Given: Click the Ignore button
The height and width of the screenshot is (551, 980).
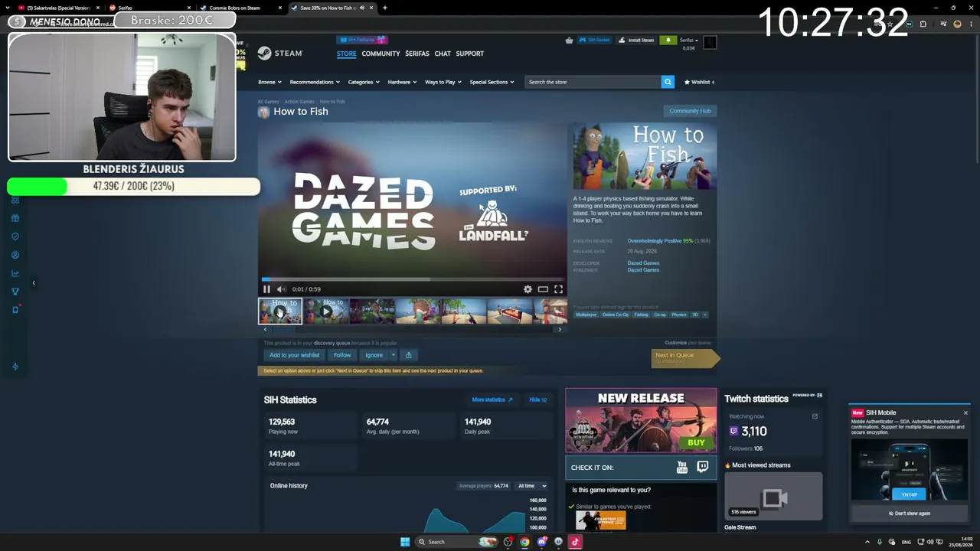Looking at the screenshot, I should pyautogui.click(x=374, y=355).
